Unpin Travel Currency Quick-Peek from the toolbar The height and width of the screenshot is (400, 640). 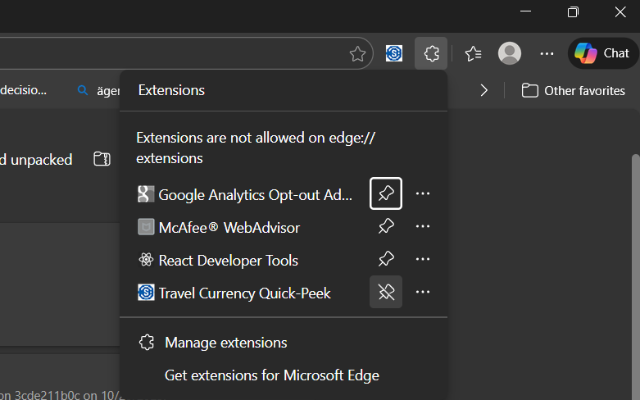[x=386, y=292]
